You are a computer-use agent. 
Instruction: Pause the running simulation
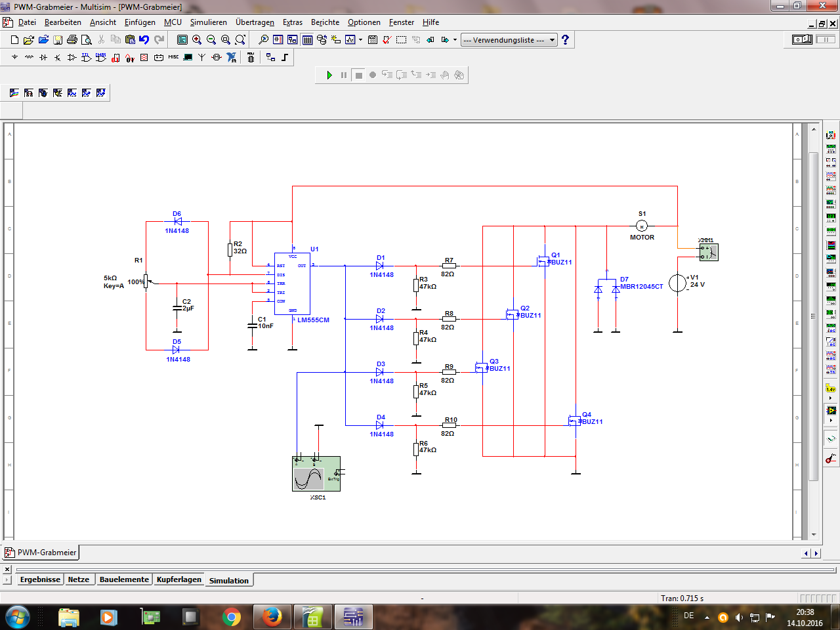pyautogui.click(x=344, y=75)
